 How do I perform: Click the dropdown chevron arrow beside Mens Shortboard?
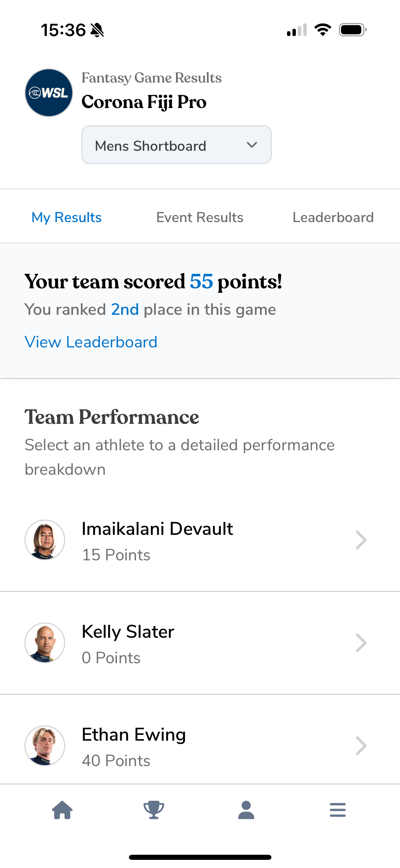pyautogui.click(x=252, y=145)
